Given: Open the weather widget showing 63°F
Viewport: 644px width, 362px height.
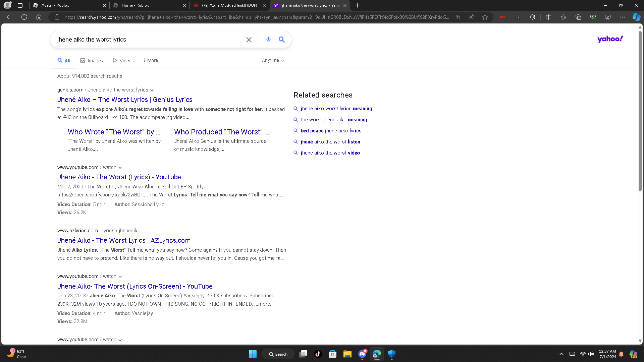Looking at the screenshot, I should click(x=16, y=354).
